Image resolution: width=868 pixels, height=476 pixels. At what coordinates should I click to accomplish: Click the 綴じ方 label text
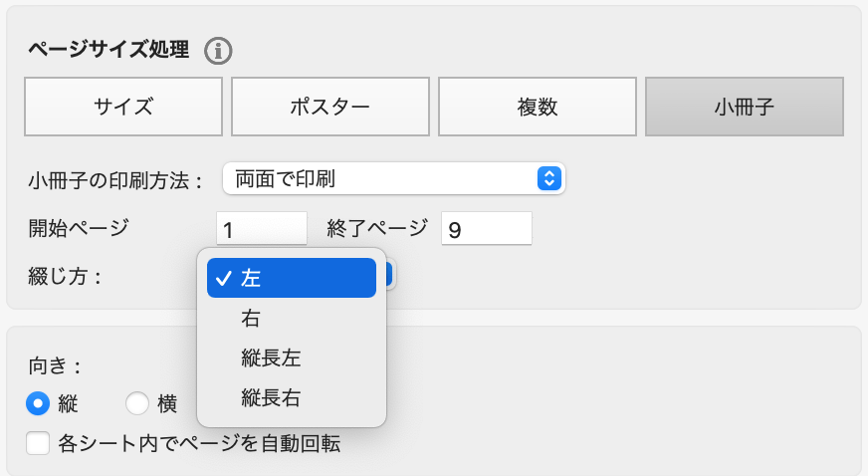point(66,276)
